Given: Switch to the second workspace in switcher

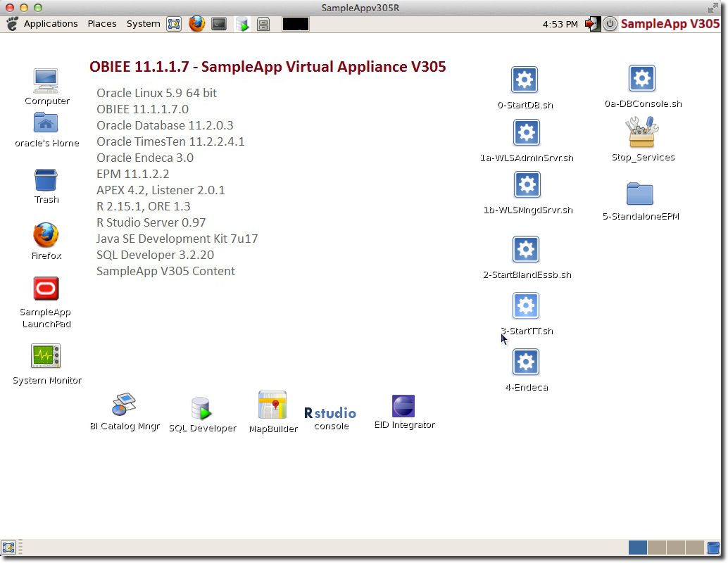Looking at the screenshot, I should 656,548.
